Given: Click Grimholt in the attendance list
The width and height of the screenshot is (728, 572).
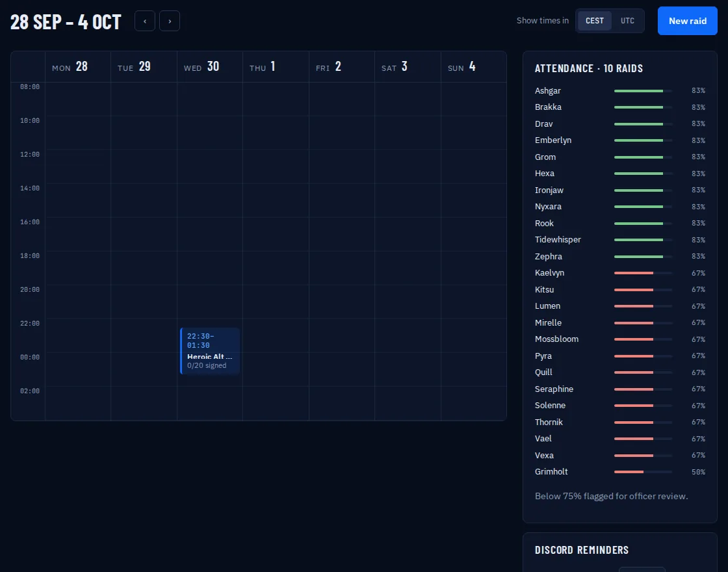Looking at the screenshot, I should point(551,472).
